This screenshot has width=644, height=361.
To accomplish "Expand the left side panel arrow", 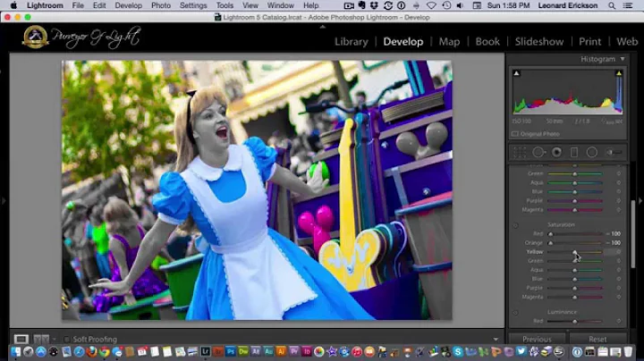I will click(x=4, y=201).
